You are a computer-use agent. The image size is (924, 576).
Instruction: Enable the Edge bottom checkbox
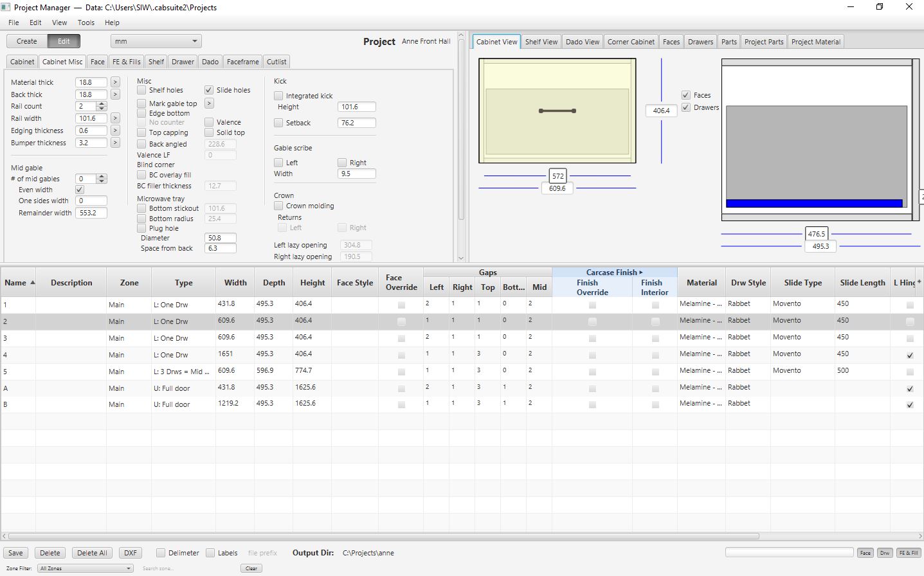click(141, 113)
